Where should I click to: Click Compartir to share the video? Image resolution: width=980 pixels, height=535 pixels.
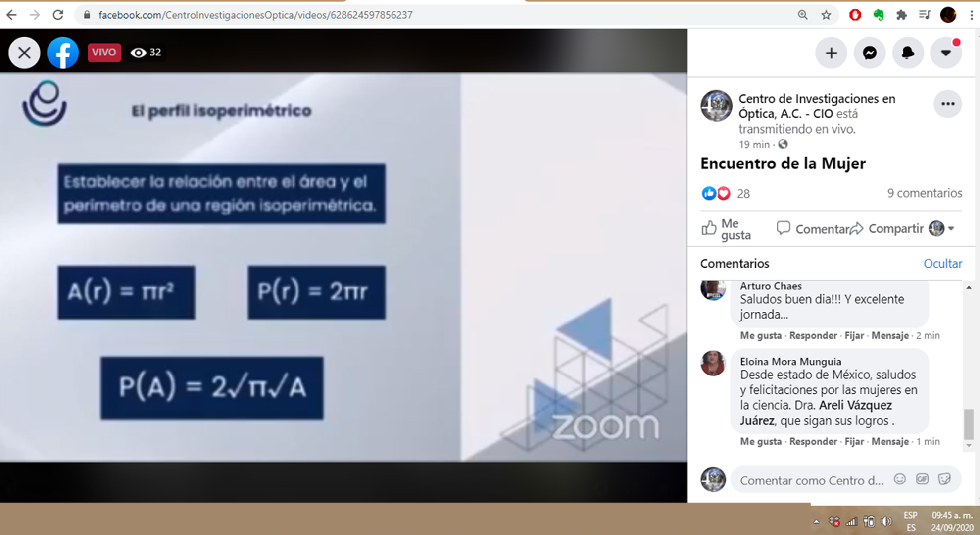[x=887, y=228]
